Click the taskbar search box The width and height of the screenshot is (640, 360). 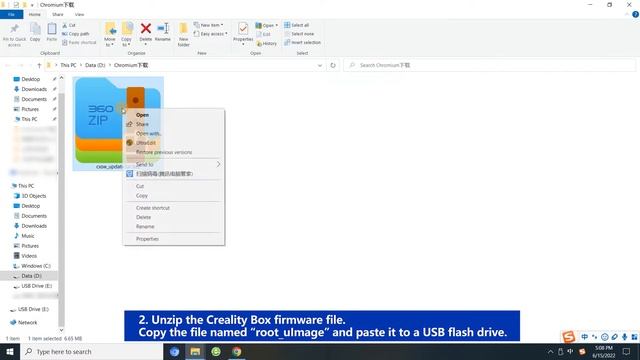(91, 351)
